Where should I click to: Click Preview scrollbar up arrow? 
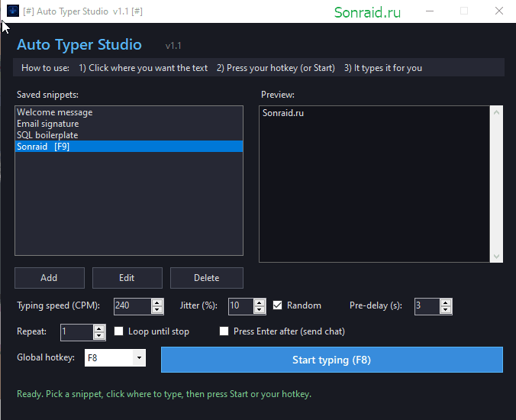tap(496, 112)
